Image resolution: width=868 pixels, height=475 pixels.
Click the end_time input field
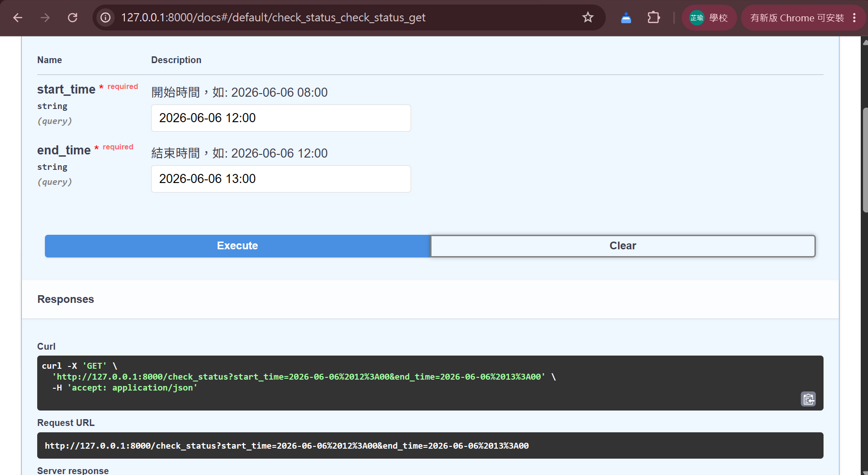point(281,179)
